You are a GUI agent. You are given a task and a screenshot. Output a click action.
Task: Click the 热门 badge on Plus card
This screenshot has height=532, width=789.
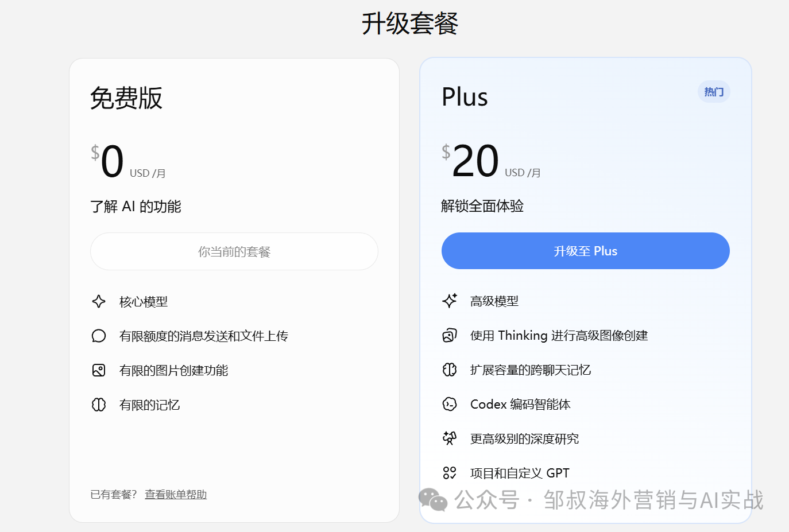click(x=714, y=92)
